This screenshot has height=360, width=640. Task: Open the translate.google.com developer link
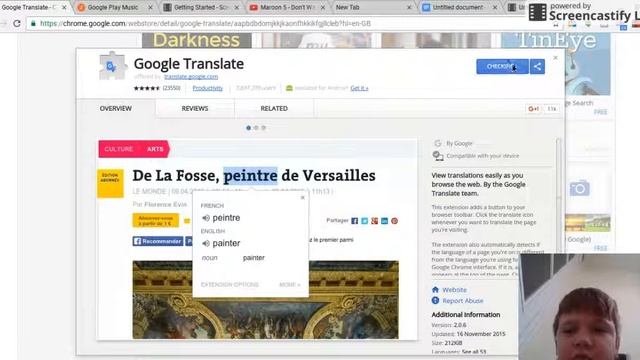click(x=191, y=77)
